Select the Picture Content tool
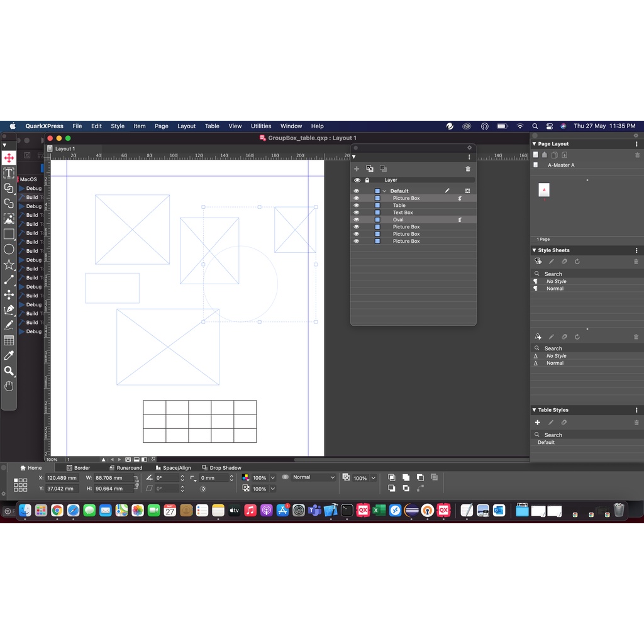The image size is (644, 644). (x=9, y=219)
